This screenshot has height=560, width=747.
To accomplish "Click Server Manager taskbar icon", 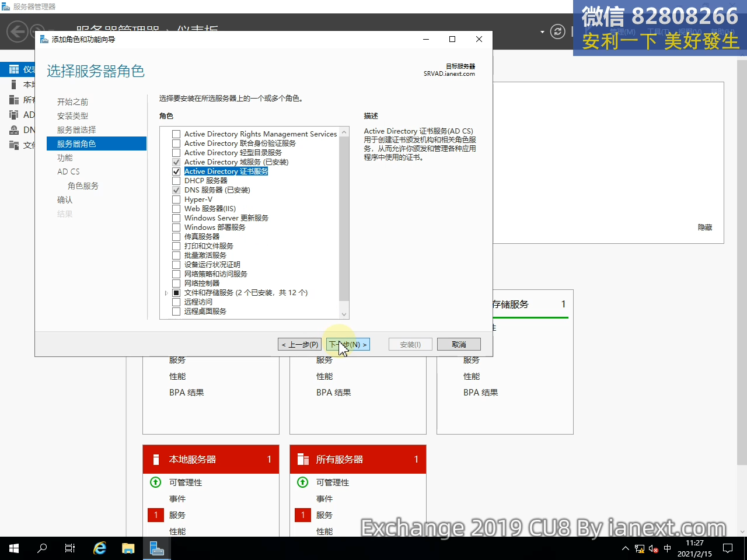I will (x=157, y=548).
